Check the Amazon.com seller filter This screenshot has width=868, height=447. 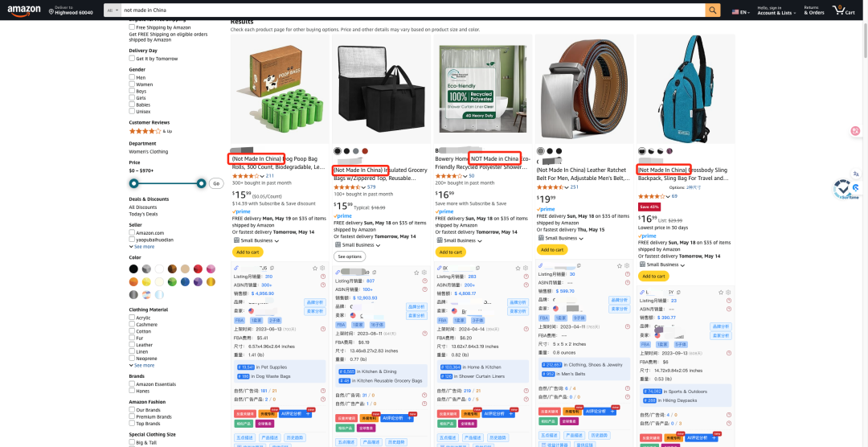132,233
